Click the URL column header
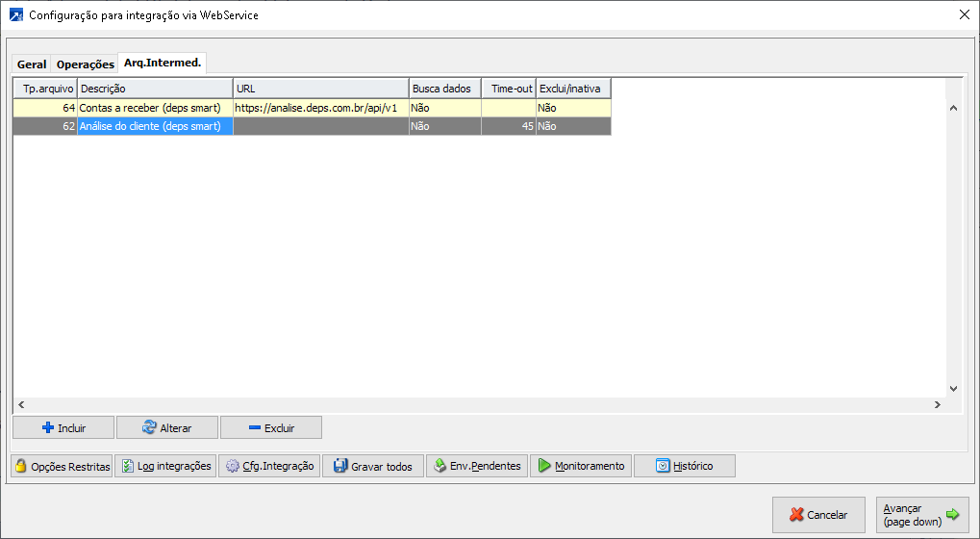Image resolution: width=980 pixels, height=539 pixels. coord(321,89)
